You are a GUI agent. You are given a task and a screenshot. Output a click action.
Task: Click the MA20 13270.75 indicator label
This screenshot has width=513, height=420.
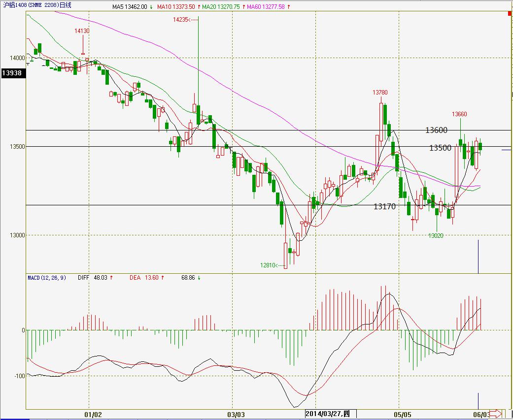pyautogui.click(x=223, y=6)
